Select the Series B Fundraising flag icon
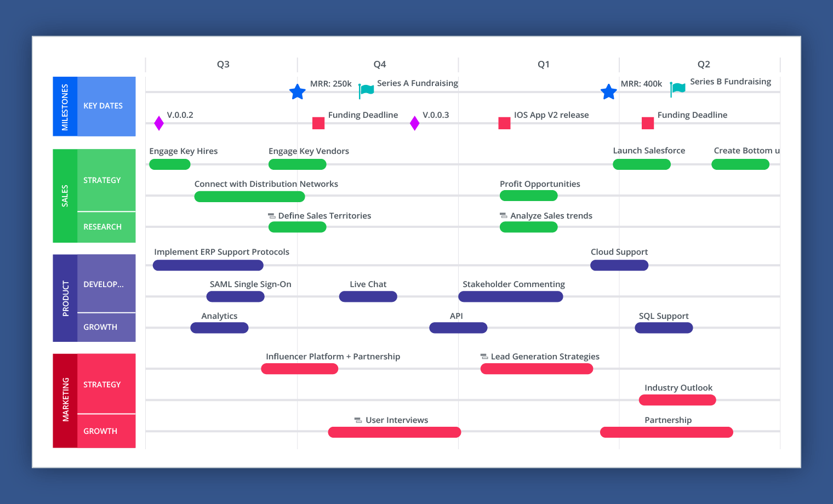 [677, 89]
